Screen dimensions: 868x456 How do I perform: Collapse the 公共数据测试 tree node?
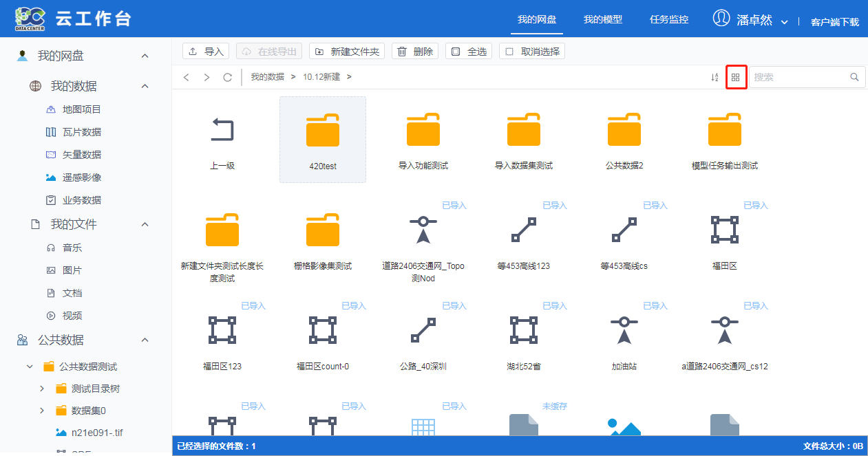click(30, 367)
